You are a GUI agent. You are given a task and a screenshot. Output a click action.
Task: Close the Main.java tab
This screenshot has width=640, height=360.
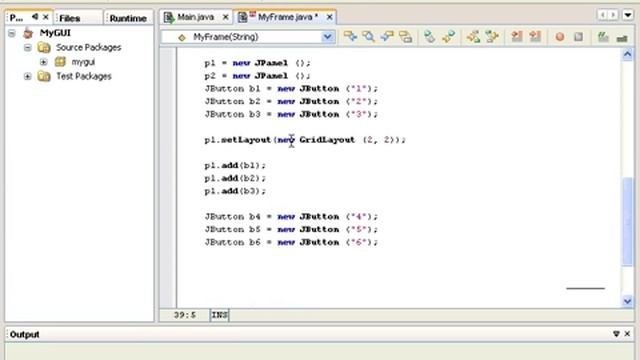(225, 17)
